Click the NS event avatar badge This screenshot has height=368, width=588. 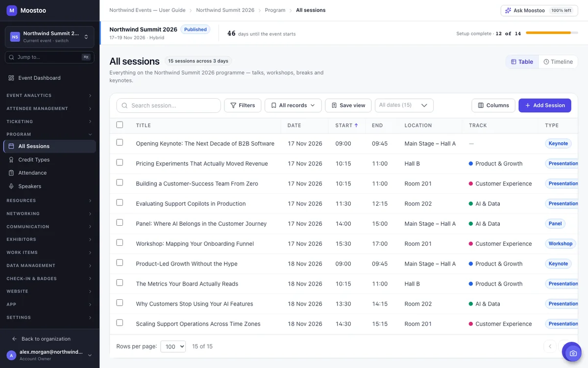[15, 37]
